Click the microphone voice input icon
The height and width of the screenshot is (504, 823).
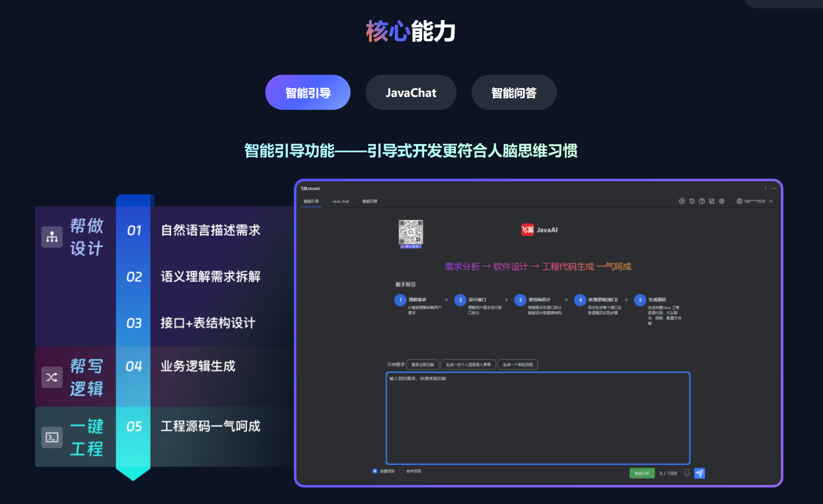click(x=687, y=473)
